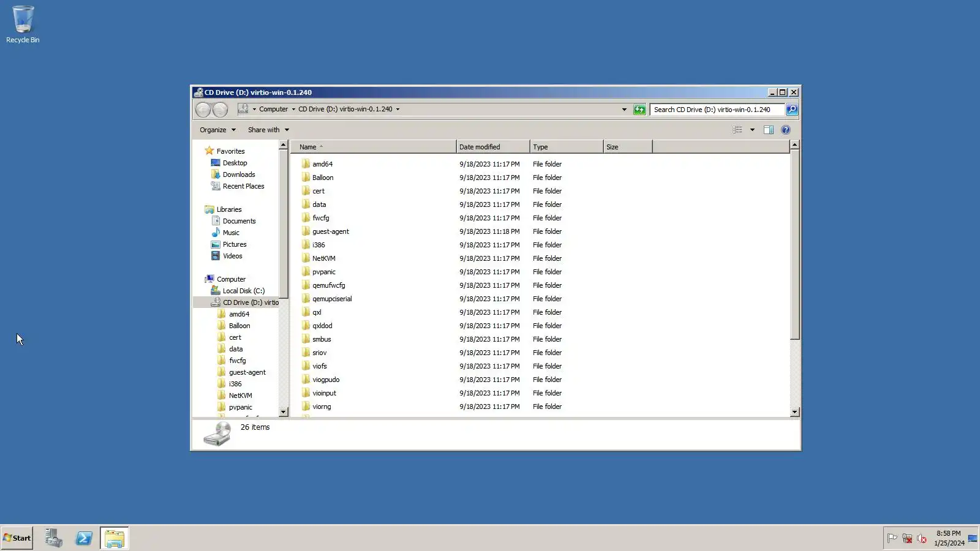The height and width of the screenshot is (551, 980).
Task: Open the root breadcrumb dropdown before Computer
Action: [254, 110]
